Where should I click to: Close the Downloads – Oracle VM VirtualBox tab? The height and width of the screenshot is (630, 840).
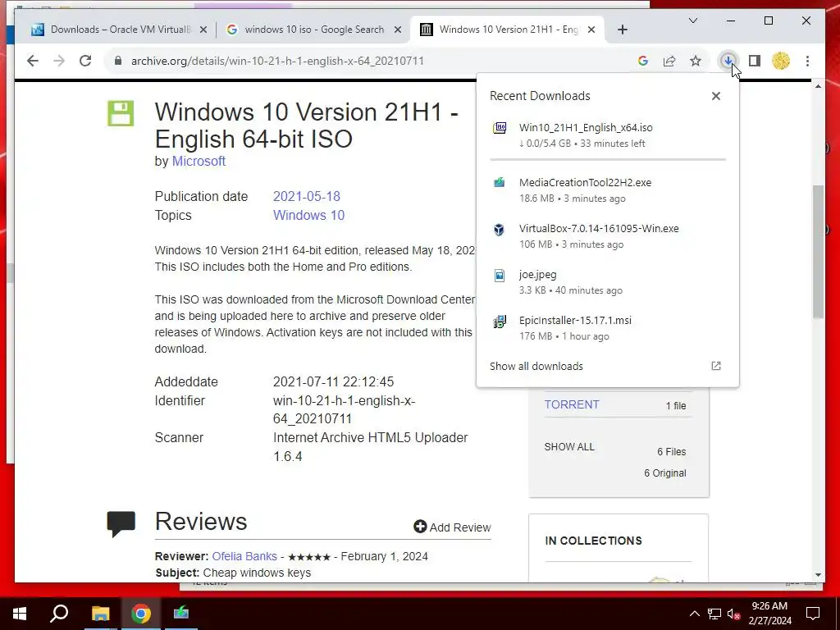click(x=203, y=30)
